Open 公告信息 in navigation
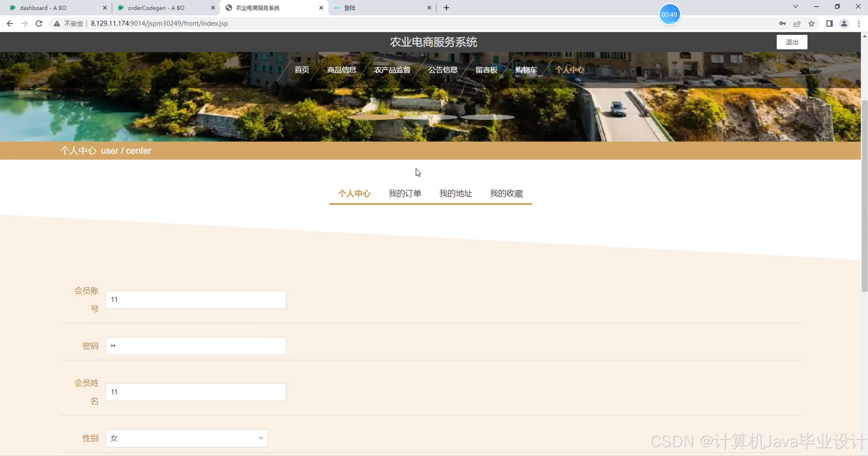Viewport: 868px width, 456px height. [443, 69]
